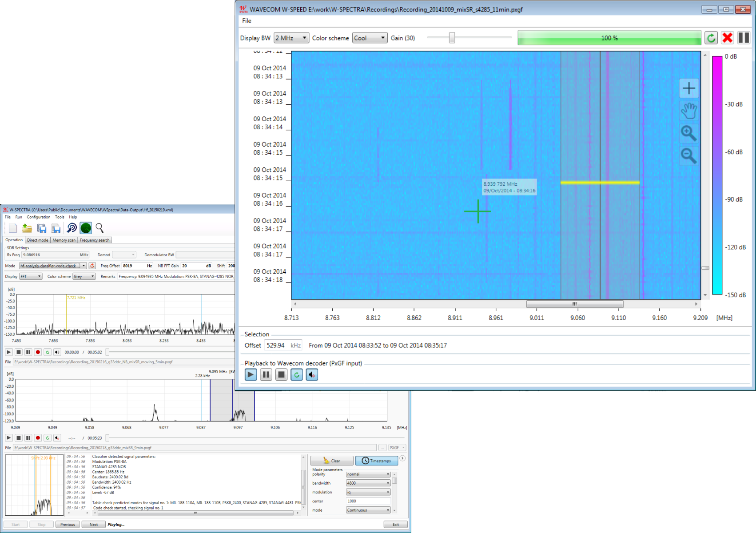
Task: Toggle the speaker mute in W-SPEED playback
Action: (x=312, y=375)
